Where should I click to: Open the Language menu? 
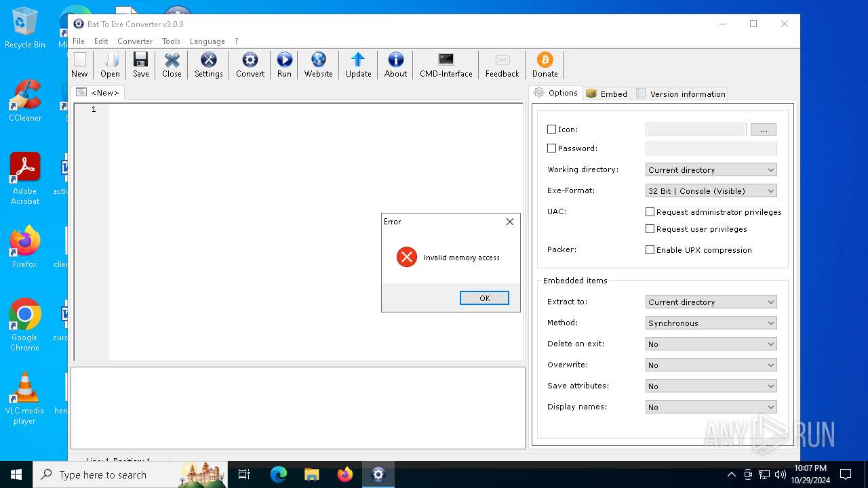(207, 41)
